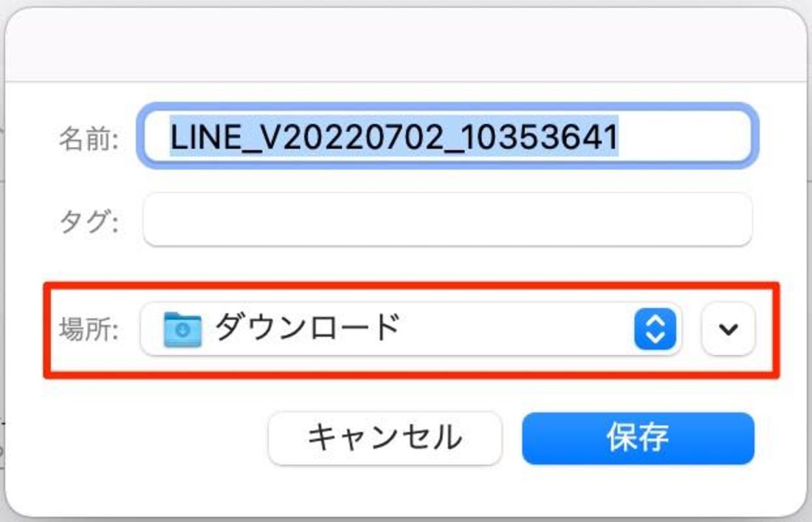This screenshot has width=812, height=522.
Task: Click empty space right of filename text
Action: click(684, 137)
